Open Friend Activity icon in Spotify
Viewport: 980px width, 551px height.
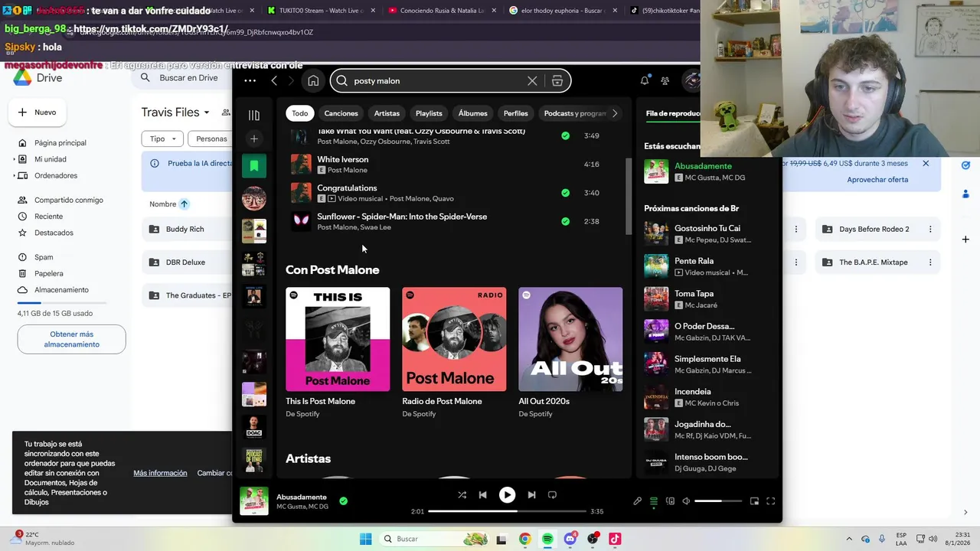click(x=665, y=80)
